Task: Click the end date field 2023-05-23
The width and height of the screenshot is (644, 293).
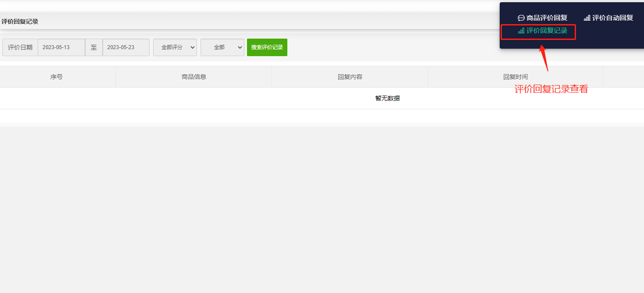Action: click(126, 47)
